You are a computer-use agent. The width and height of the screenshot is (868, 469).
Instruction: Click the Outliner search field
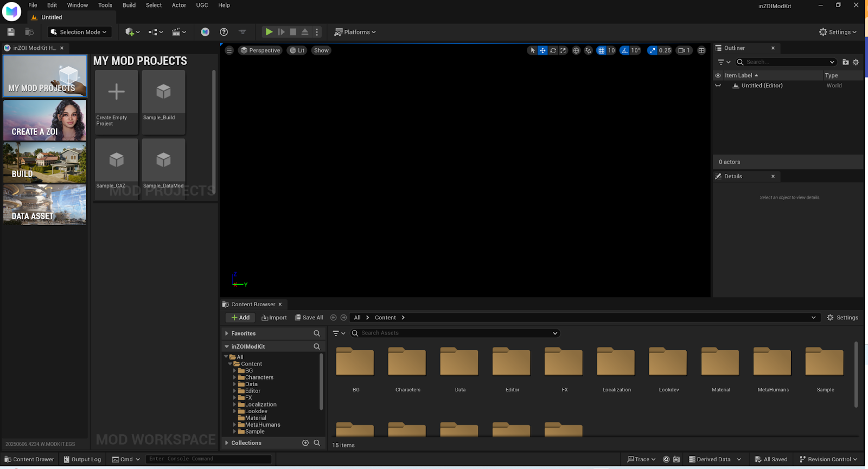[786, 62]
